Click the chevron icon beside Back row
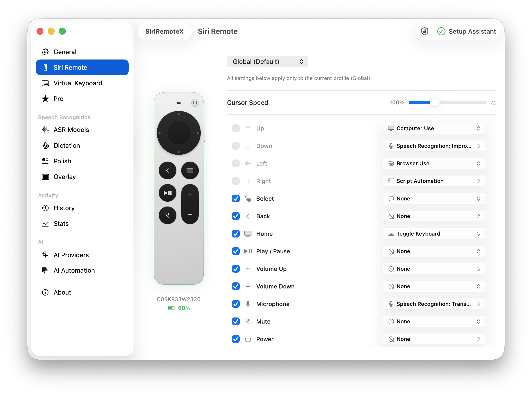The height and width of the screenshot is (396, 532). pyautogui.click(x=248, y=216)
